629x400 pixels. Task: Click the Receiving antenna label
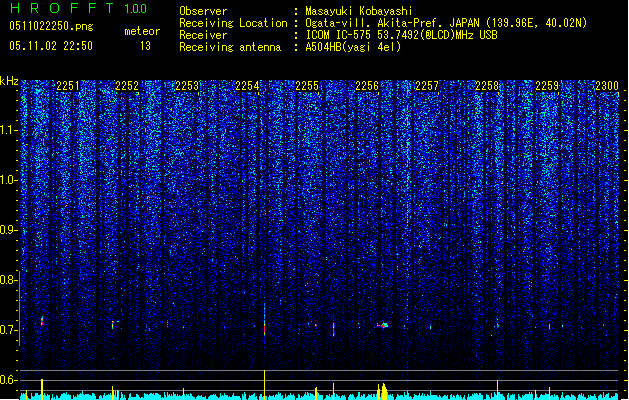pyautogui.click(x=230, y=47)
